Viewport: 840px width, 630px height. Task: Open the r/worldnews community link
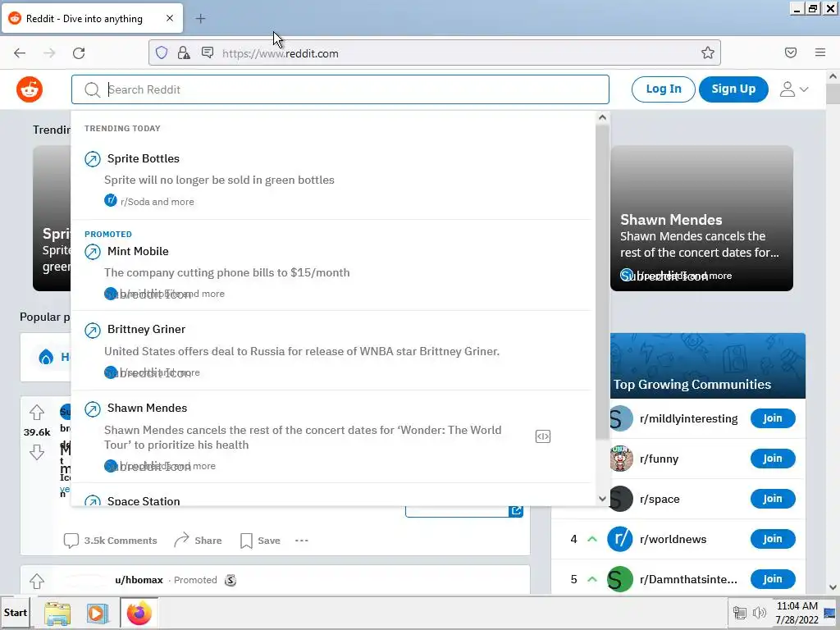coord(673,540)
